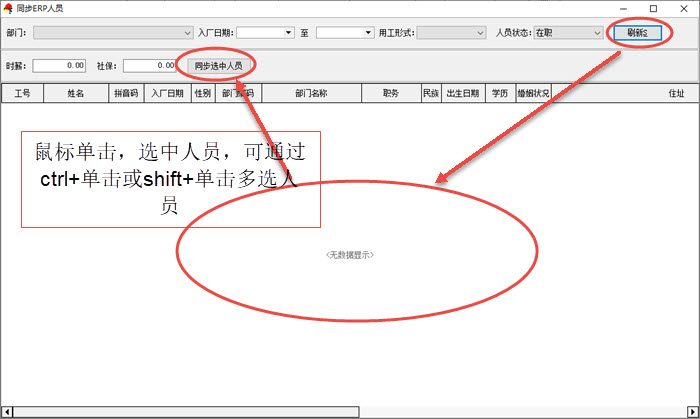Open the end date picker after 至
Image resolution: width=700 pixels, height=419 pixels.
point(368,33)
